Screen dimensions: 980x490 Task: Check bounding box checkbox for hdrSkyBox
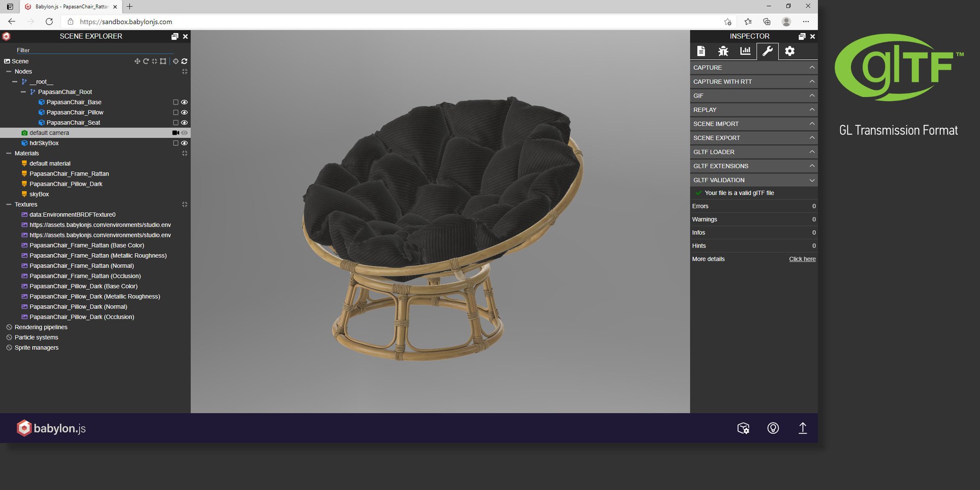click(x=176, y=143)
